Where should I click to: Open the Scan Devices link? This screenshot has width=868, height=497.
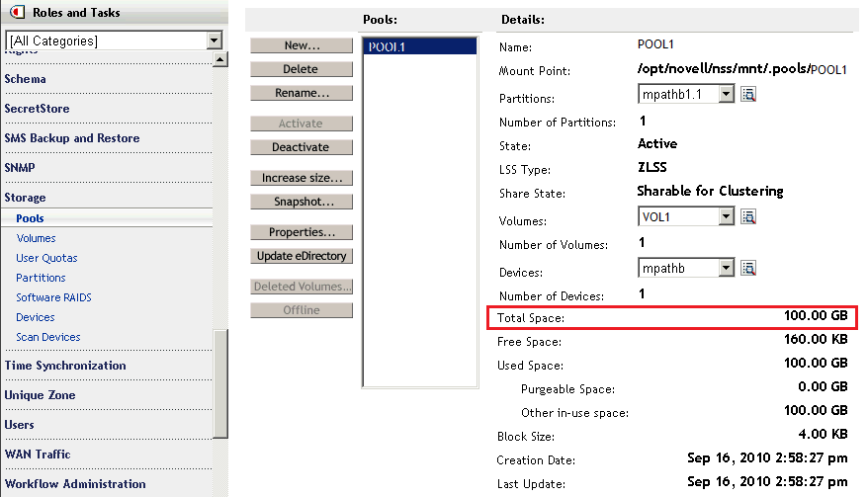pyautogui.click(x=48, y=337)
